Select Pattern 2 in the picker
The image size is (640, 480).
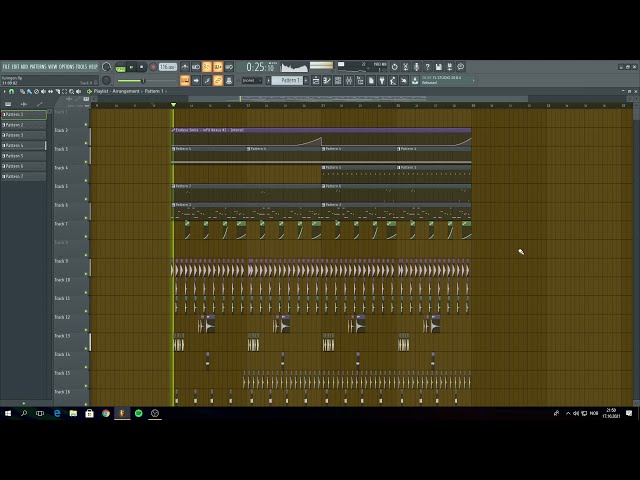24,125
